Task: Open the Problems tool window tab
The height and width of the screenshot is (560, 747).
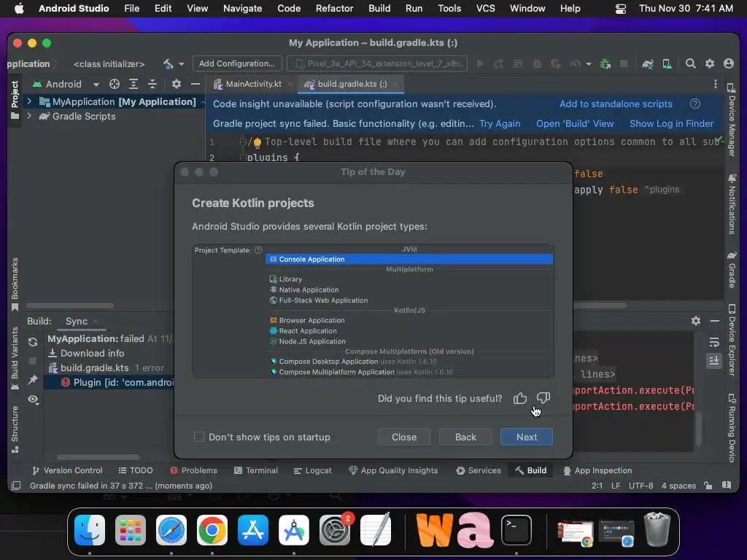Action: point(193,470)
